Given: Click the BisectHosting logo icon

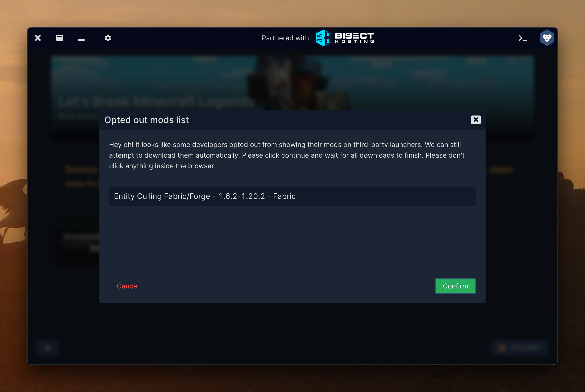Looking at the screenshot, I should pos(322,39).
